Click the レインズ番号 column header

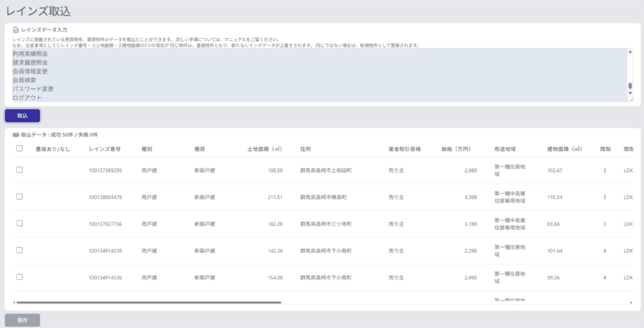click(x=105, y=150)
